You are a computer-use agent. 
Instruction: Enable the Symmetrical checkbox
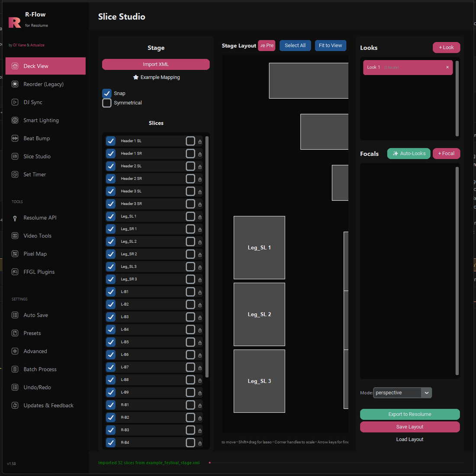pyautogui.click(x=107, y=103)
